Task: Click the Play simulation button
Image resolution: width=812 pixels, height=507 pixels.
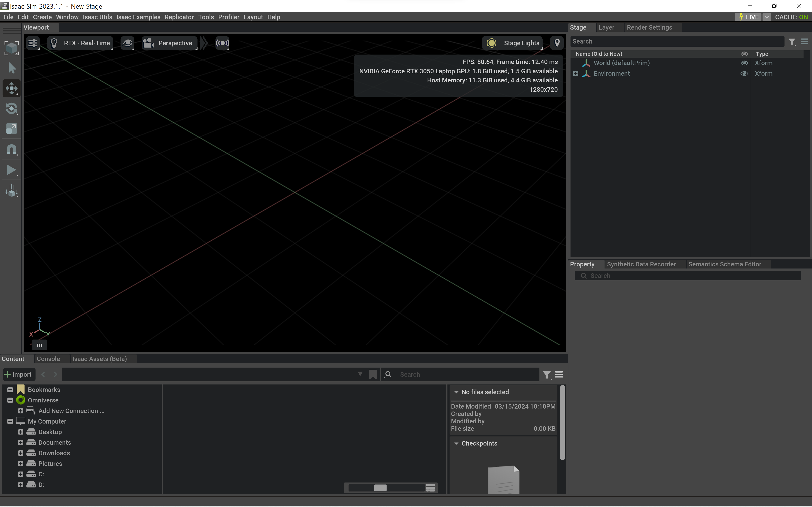Action: pyautogui.click(x=11, y=170)
